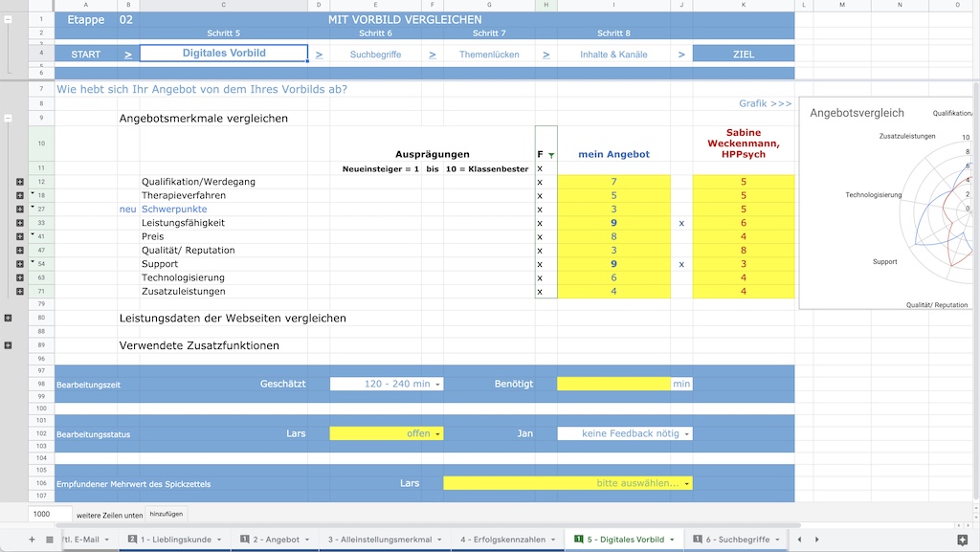Expand the row group at Support
Image resolution: width=980 pixels, height=552 pixels.
(x=20, y=264)
